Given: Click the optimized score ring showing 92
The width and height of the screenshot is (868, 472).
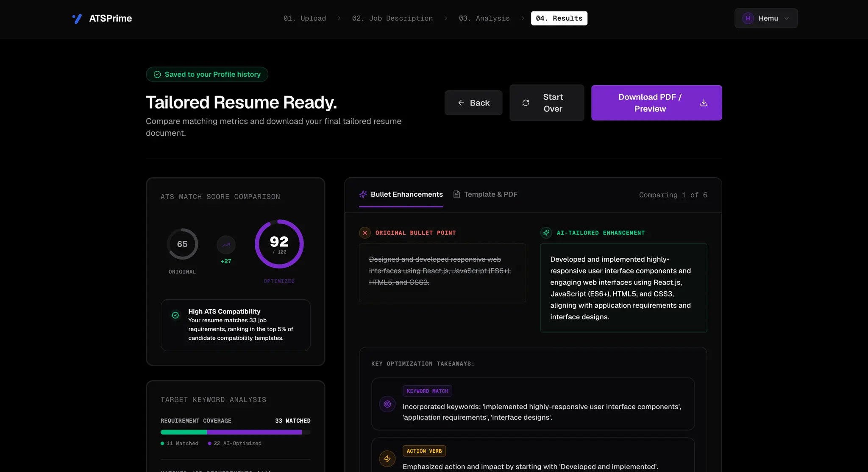Looking at the screenshot, I should pos(279,244).
